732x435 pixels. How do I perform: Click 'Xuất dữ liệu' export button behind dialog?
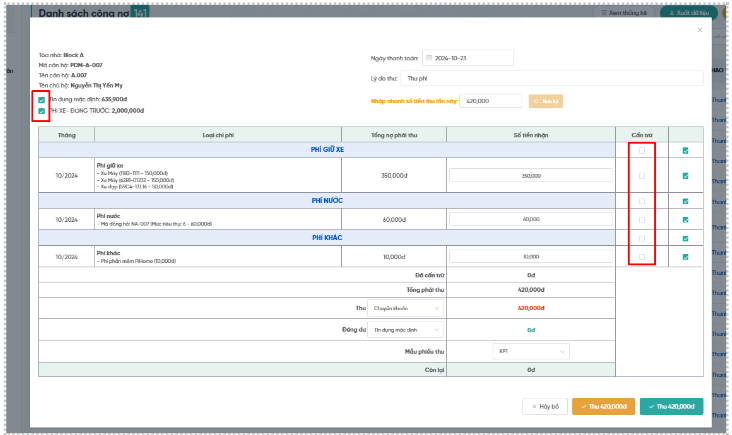point(689,13)
